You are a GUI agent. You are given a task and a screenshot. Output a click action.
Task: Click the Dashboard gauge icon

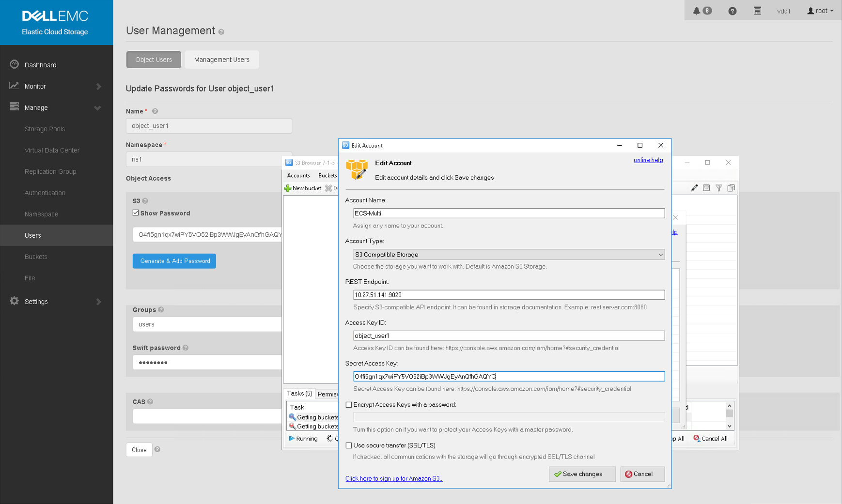14,64
